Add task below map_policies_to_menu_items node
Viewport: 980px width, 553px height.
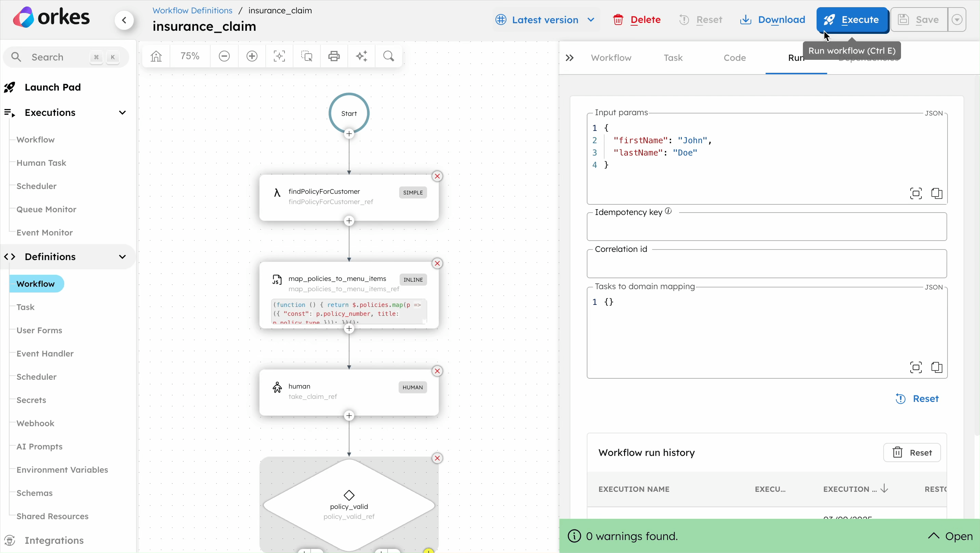(349, 328)
